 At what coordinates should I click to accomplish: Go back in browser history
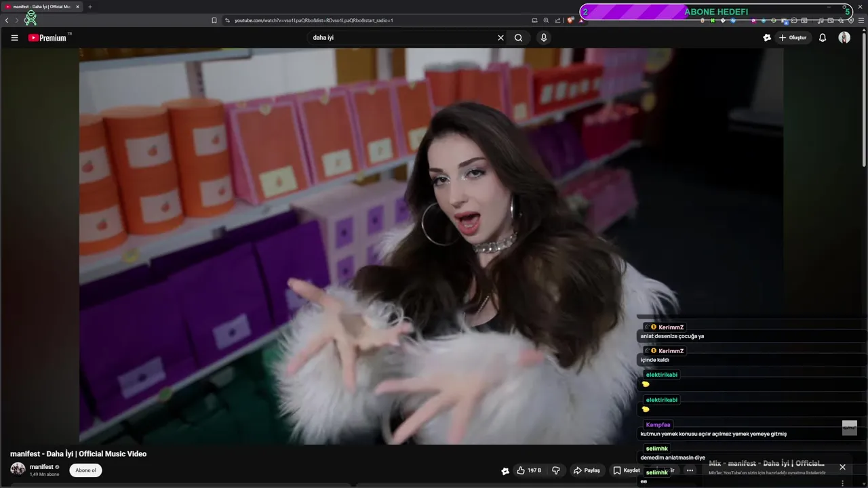7,20
